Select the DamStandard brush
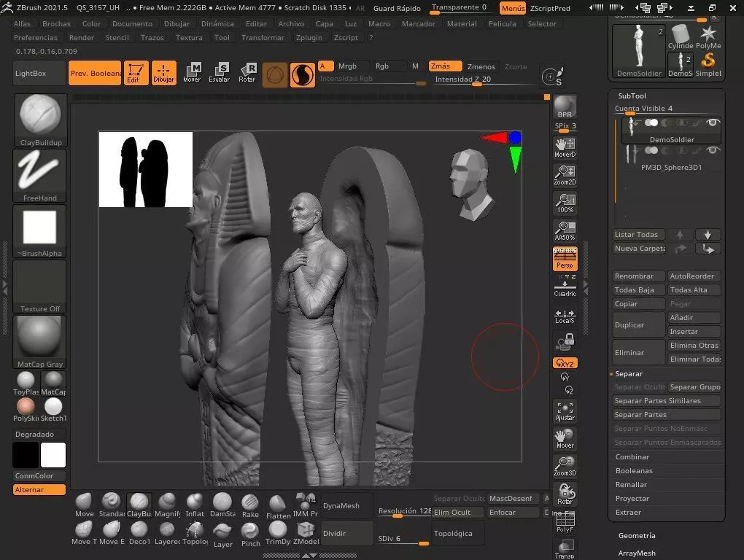This screenshot has height=560, width=744. click(222, 505)
